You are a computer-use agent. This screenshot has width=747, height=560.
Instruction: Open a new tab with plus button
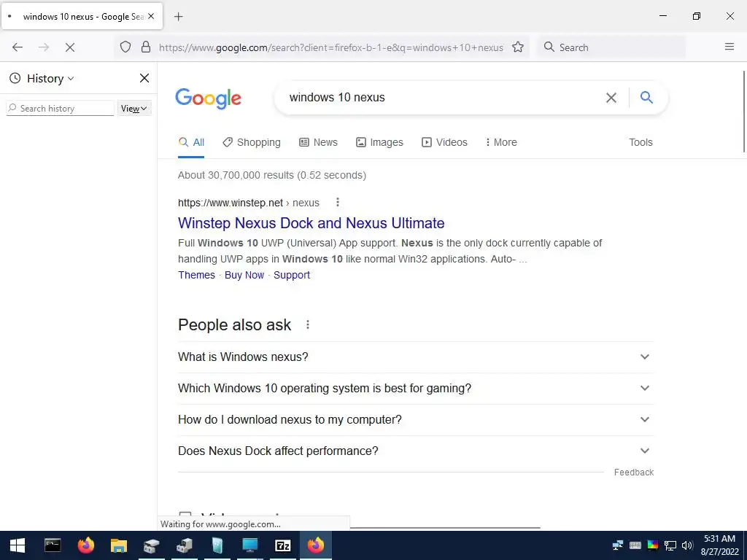pyautogui.click(x=179, y=17)
